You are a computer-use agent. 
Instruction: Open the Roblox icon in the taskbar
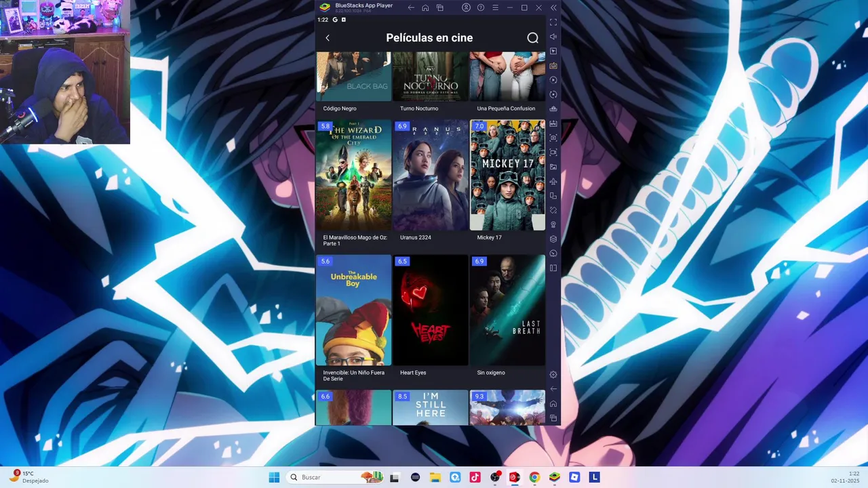click(574, 477)
